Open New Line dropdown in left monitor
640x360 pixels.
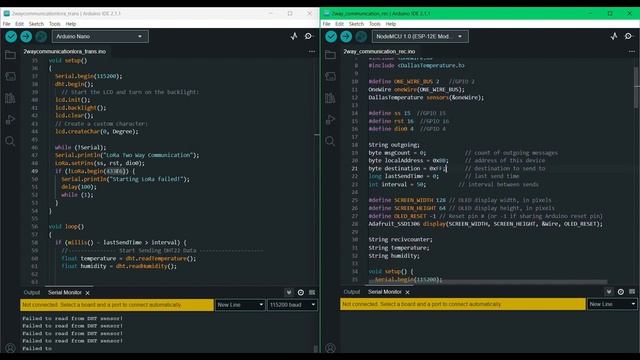(x=240, y=305)
